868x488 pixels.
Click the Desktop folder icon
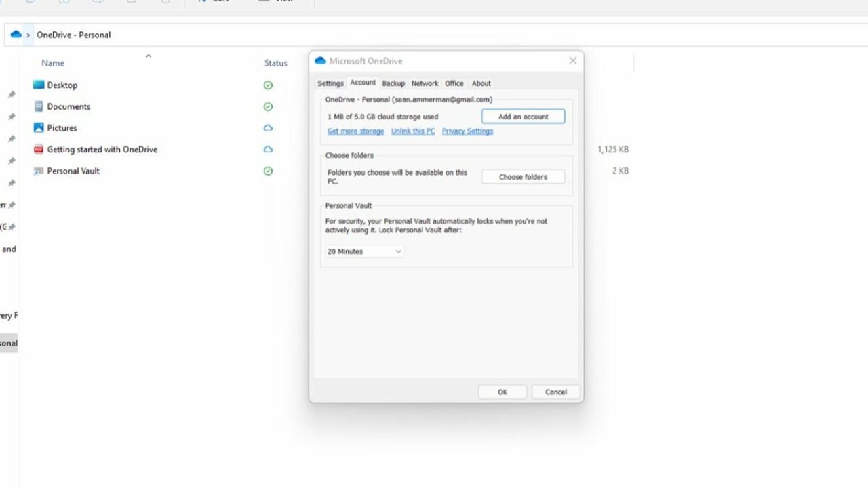[x=39, y=85]
